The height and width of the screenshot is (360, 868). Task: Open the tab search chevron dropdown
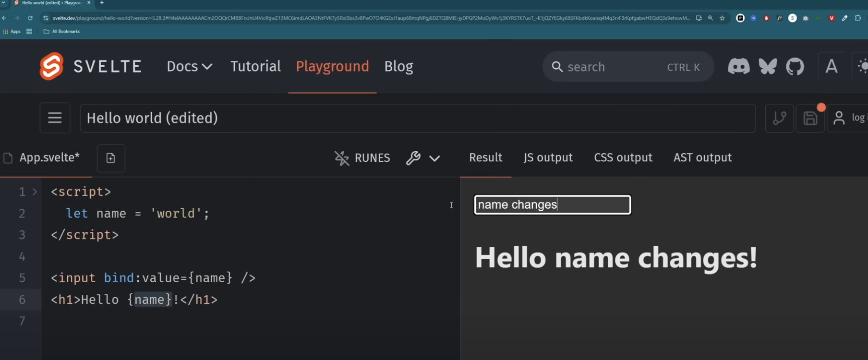[4, 3]
